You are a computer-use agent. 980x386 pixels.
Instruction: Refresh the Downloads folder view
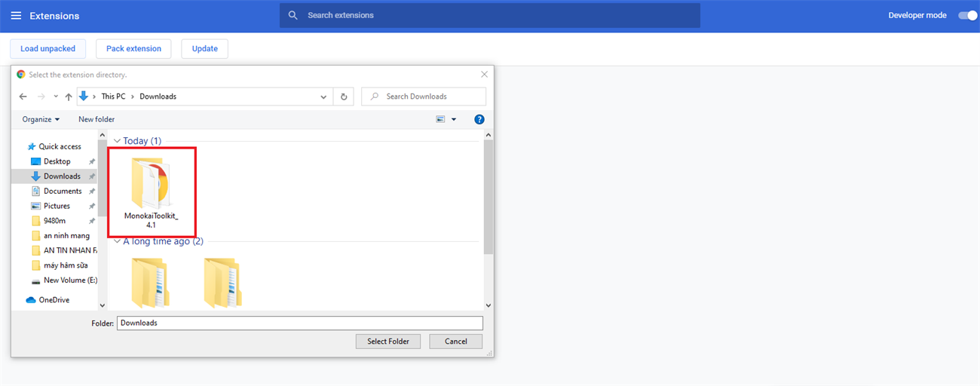[x=344, y=96]
